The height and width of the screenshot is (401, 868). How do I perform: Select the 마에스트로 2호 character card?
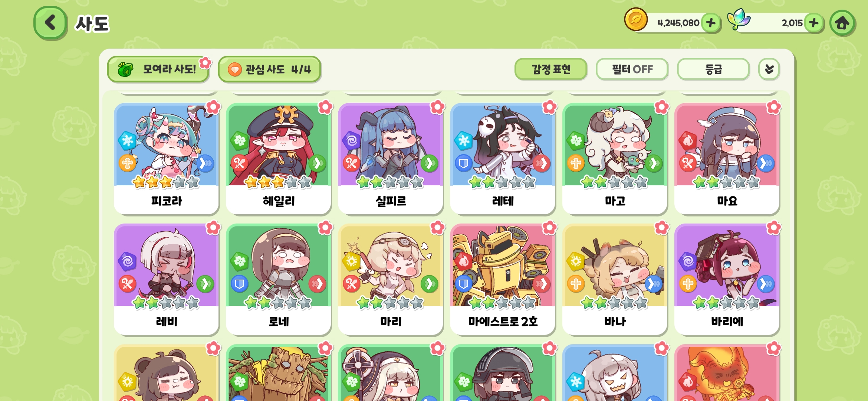coord(503,280)
